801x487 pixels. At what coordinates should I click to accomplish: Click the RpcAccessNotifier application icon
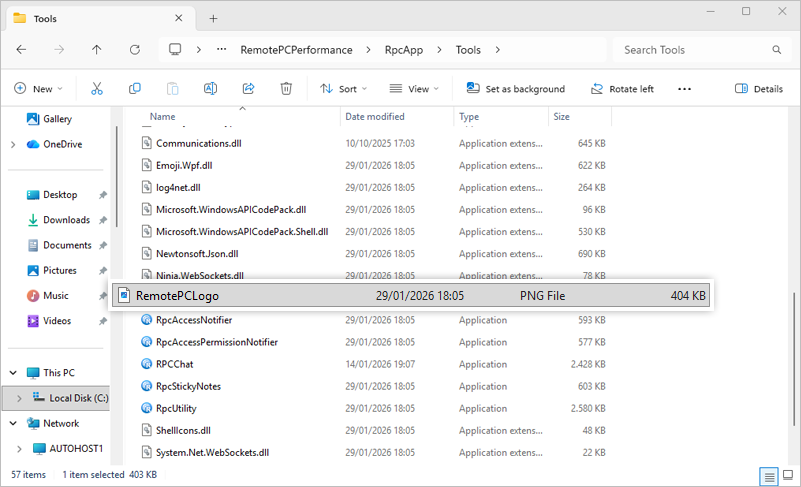coord(147,320)
